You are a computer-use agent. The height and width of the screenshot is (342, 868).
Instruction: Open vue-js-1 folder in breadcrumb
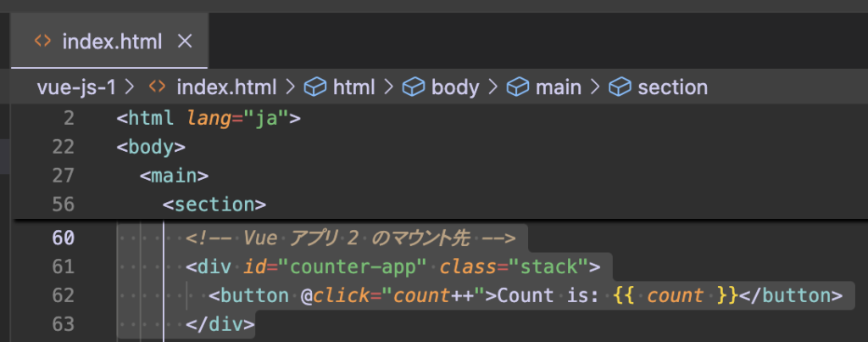point(75,87)
